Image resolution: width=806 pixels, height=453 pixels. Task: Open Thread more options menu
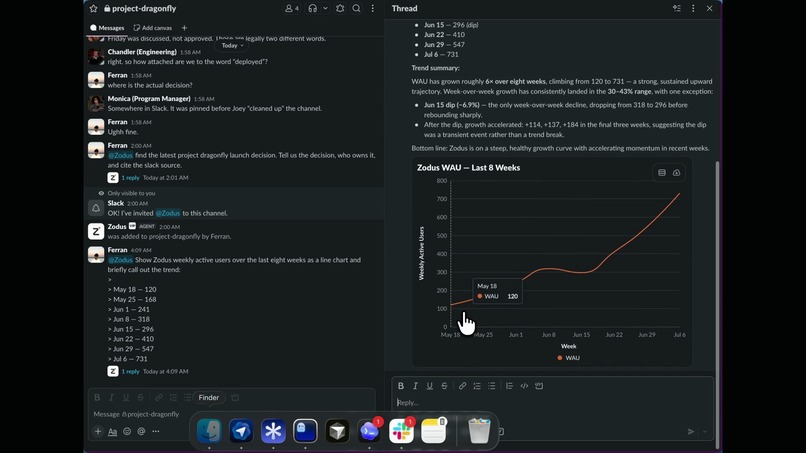(x=693, y=8)
